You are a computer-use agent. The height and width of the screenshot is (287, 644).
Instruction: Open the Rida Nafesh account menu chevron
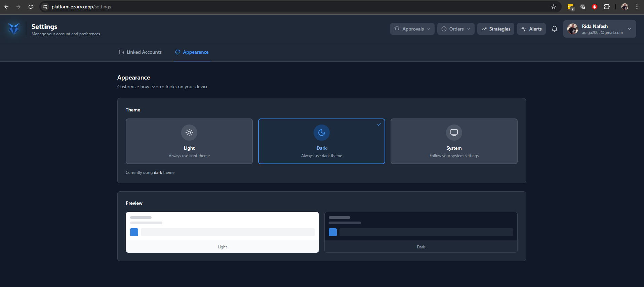pyautogui.click(x=630, y=29)
